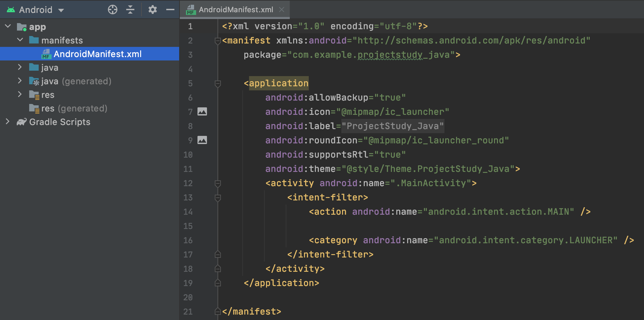Click the ".MainActivity" name value

pyautogui.click(x=431, y=183)
